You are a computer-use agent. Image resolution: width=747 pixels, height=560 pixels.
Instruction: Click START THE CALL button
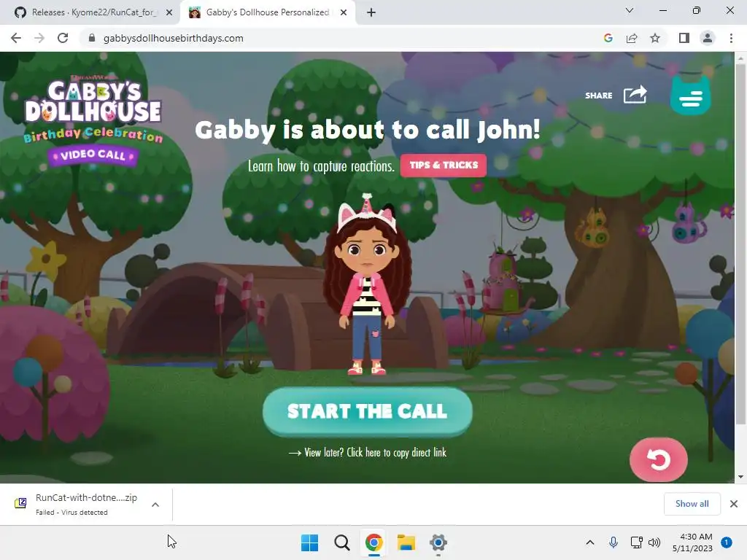coord(368,412)
